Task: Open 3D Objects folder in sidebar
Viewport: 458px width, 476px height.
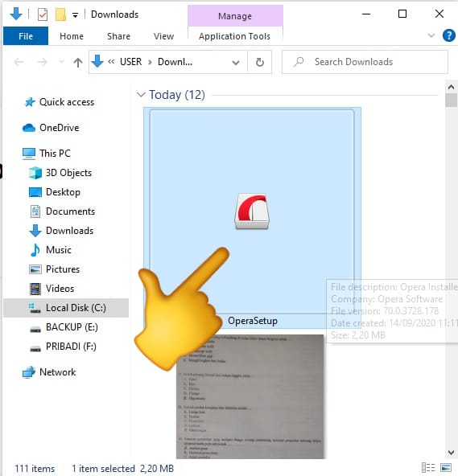Action: [x=68, y=173]
